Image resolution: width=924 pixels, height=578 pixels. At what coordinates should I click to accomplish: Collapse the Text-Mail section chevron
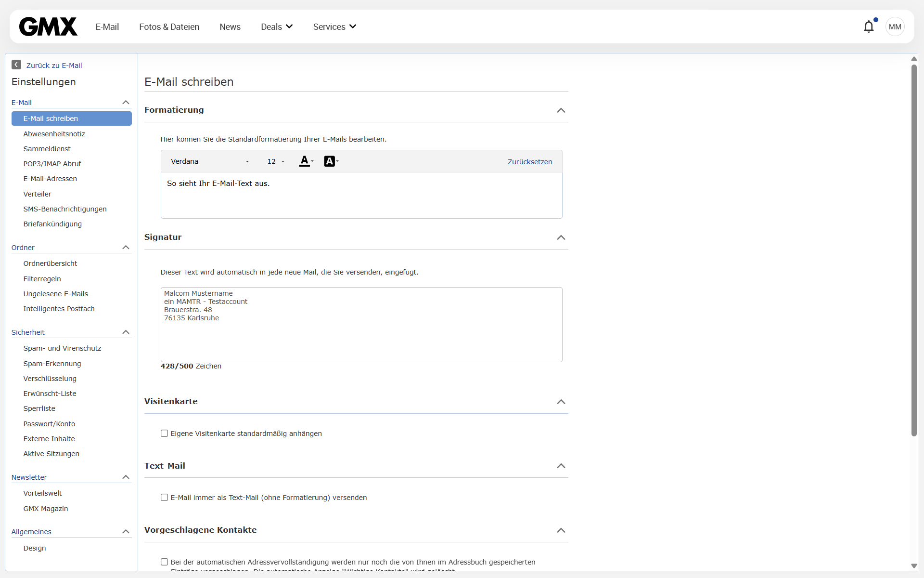coord(561,466)
